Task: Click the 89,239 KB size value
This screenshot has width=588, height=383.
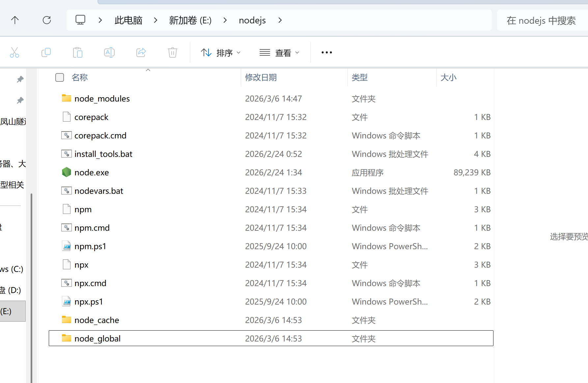Action: tap(472, 172)
